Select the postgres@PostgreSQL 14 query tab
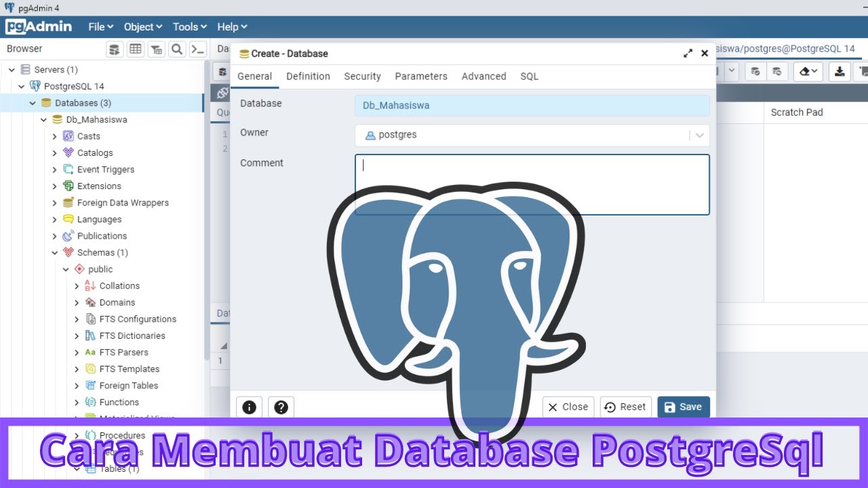The height and width of the screenshot is (488, 868). tap(785, 49)
